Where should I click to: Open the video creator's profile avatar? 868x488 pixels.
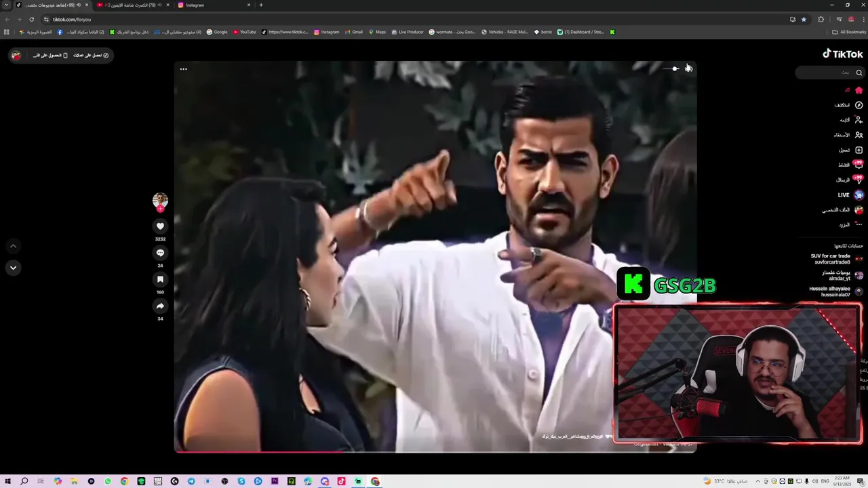[160, 201]
